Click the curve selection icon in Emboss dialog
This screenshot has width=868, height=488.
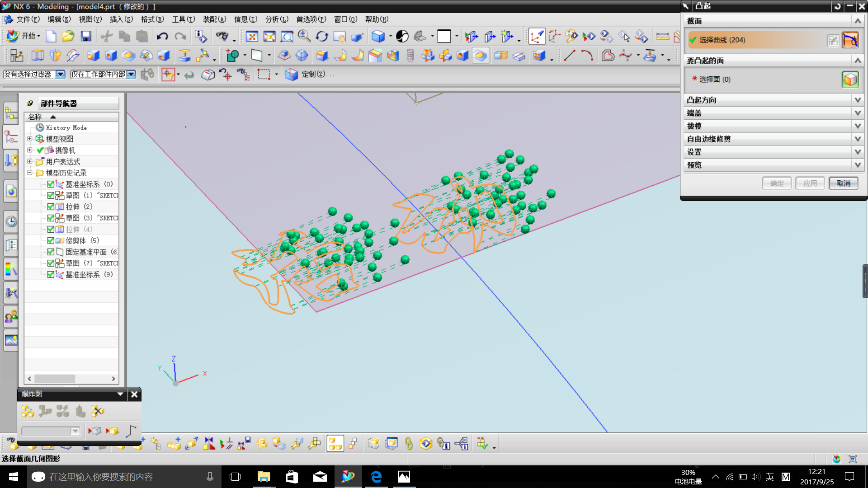coord(850,40)
